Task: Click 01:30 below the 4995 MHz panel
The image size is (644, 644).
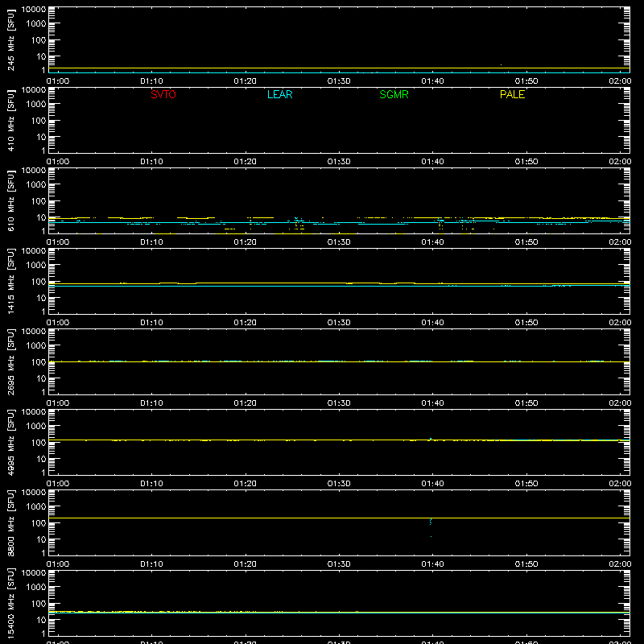Action: 339,484
